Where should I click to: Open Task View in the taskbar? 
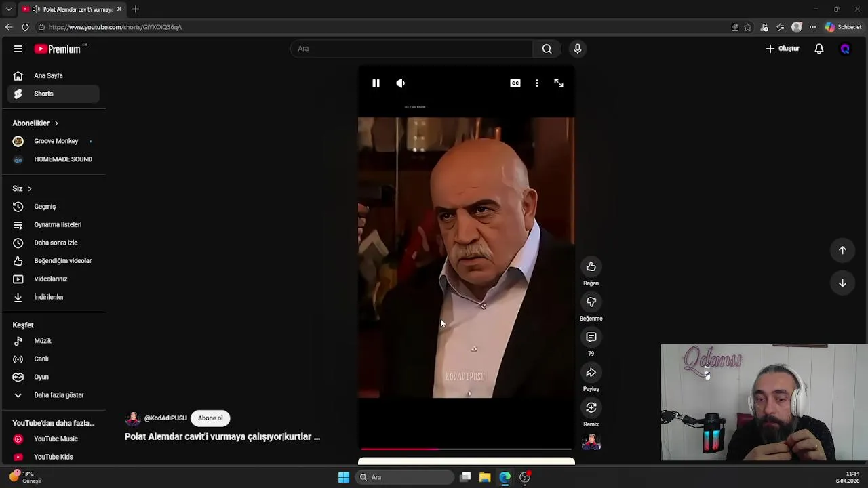click(x=466, y=477)
